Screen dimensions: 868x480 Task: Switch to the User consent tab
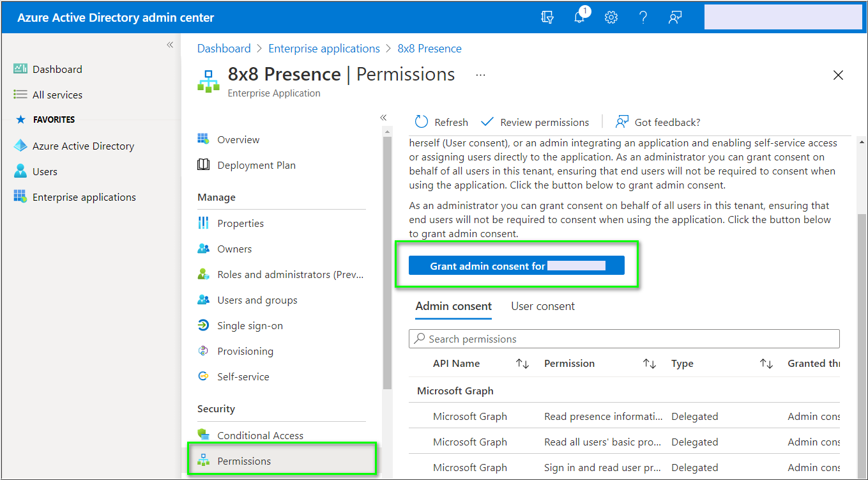tap(543, 306)
